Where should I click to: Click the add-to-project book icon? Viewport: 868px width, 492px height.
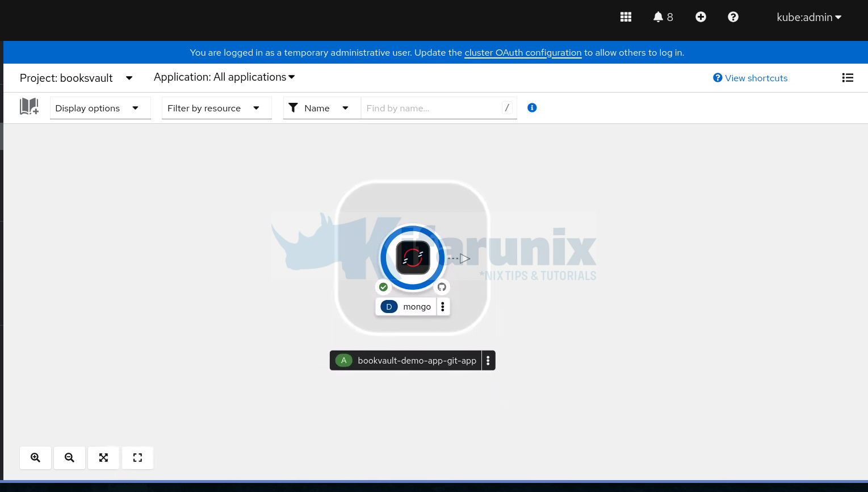[x=29, y=107]
